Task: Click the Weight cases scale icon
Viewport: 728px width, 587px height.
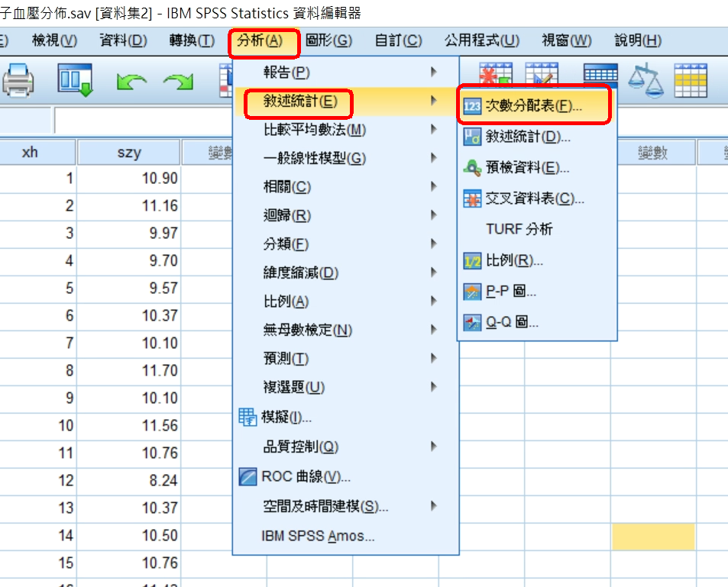Action: 646,79
